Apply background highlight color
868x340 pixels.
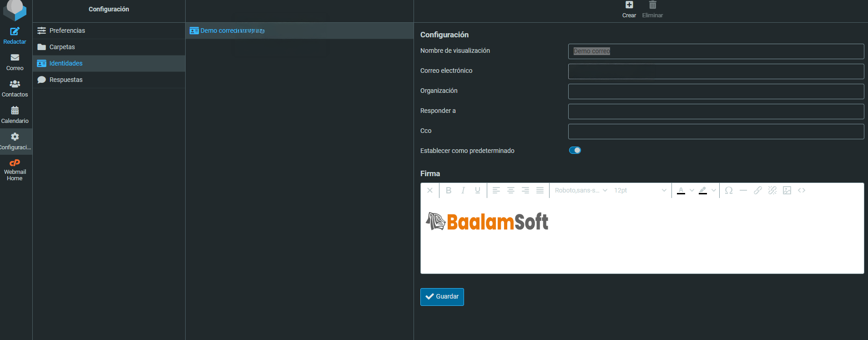click(703, 190)
